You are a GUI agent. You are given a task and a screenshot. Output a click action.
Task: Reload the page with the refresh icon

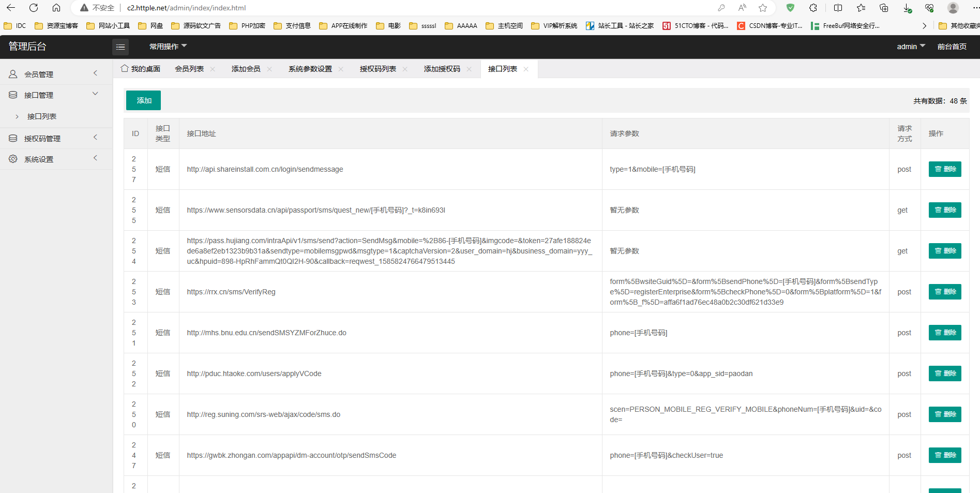[34, 8]
